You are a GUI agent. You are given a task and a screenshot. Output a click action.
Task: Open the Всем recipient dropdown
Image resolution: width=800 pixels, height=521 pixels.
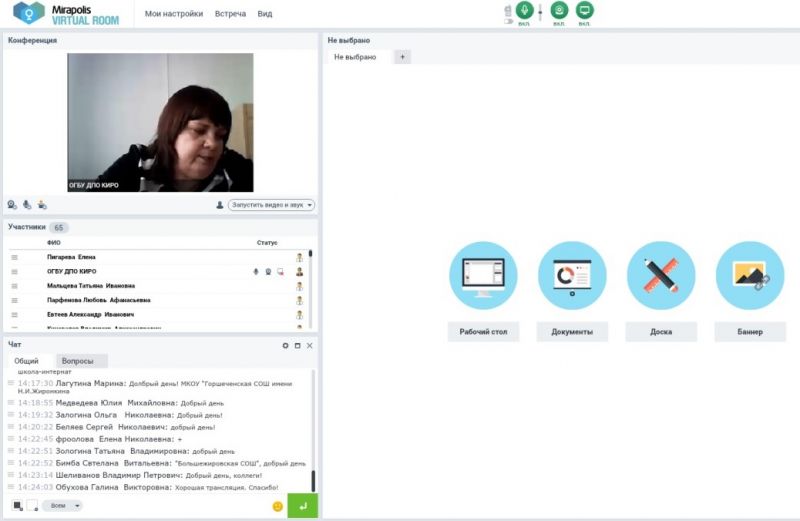click(63, 506)
